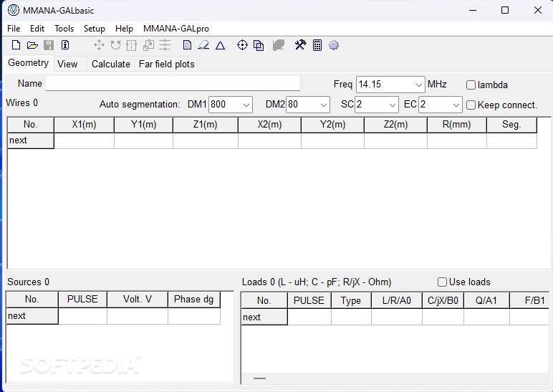
Task: Click the Volt. V column header
Action: click(138, 300)
